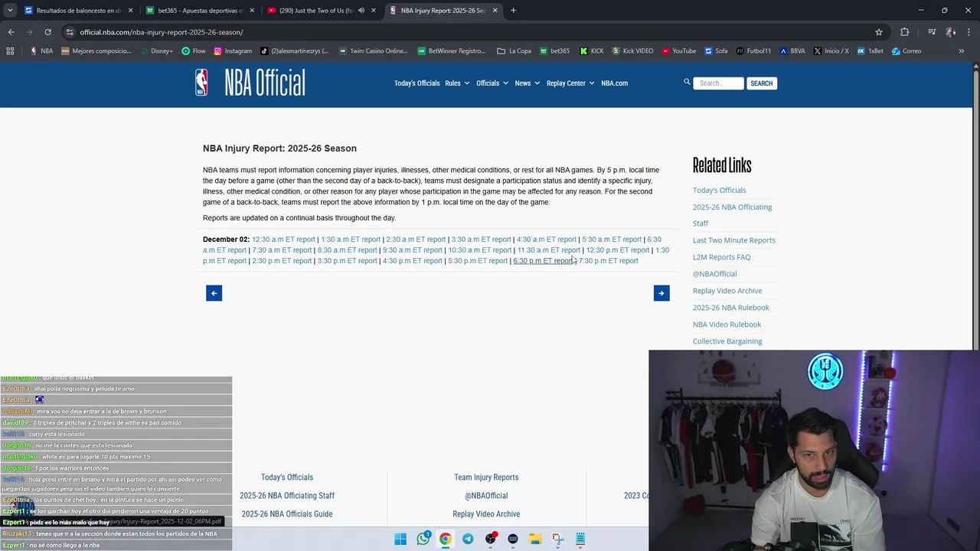Open 2025-26 NBA Officials Guide footer link
The height and width of the screenshot is (551, 980).
tap(287, 514)
